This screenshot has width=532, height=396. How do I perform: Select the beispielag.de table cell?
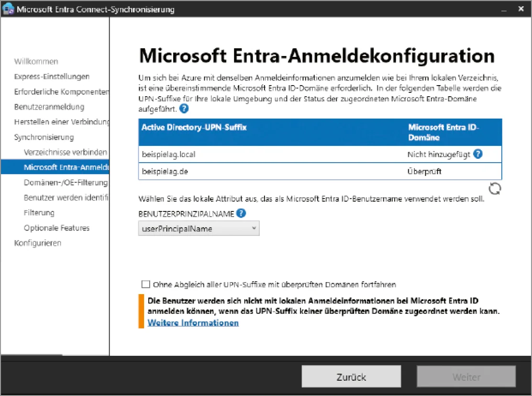[x=165, y=172]
